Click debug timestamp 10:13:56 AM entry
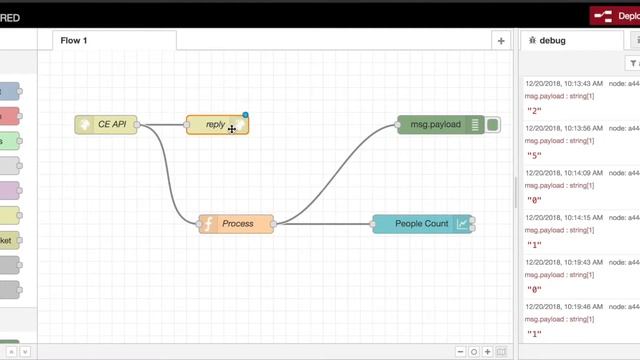The height and width of the screenshot is (360, 640). click(564, 128)
